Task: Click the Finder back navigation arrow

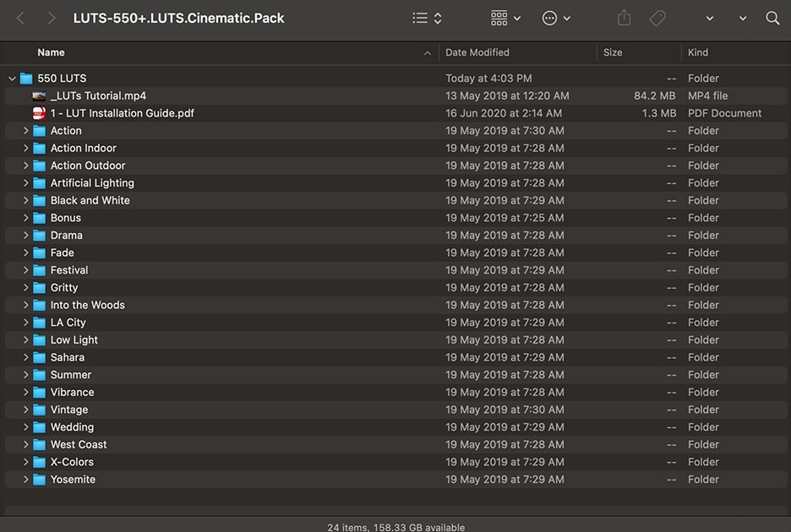Action: click(20, 19)
